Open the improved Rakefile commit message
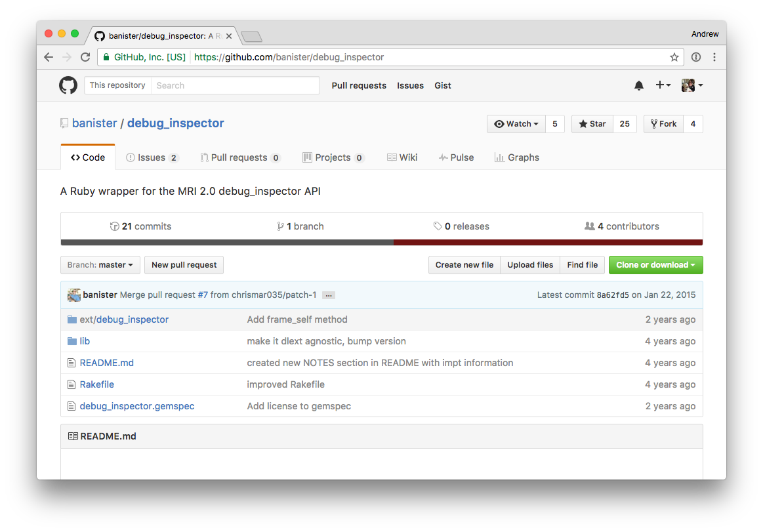Screen dimensions: 763x532 click(x=285, y=384)
